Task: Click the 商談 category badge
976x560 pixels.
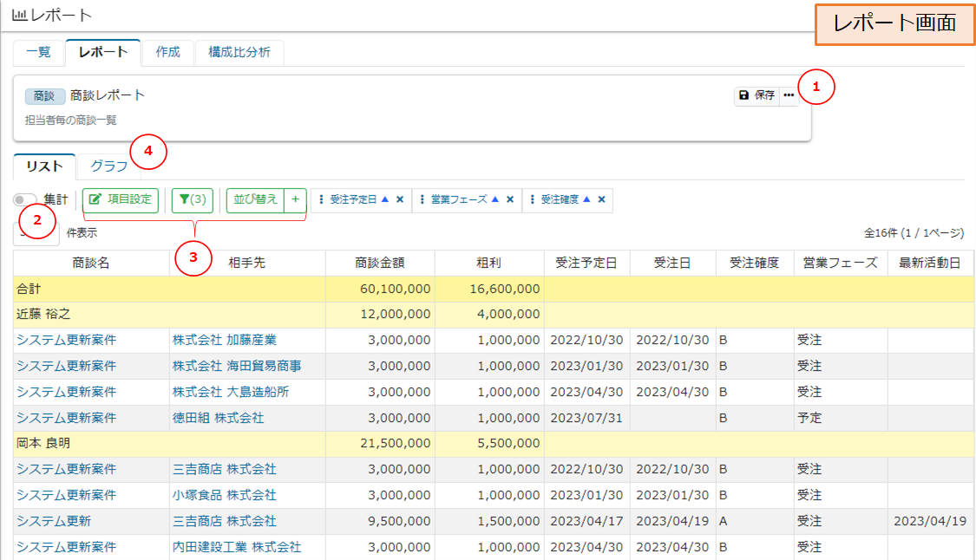Action: coord(45,96)
